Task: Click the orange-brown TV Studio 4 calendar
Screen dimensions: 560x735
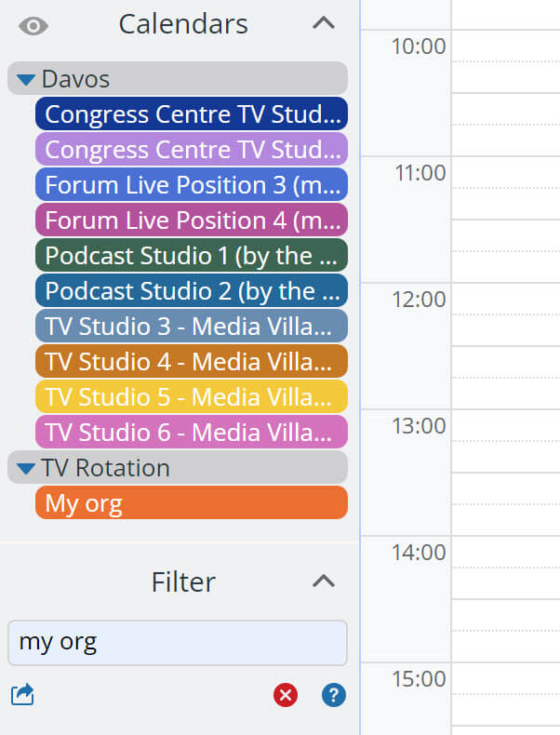Action: (192, 361)
